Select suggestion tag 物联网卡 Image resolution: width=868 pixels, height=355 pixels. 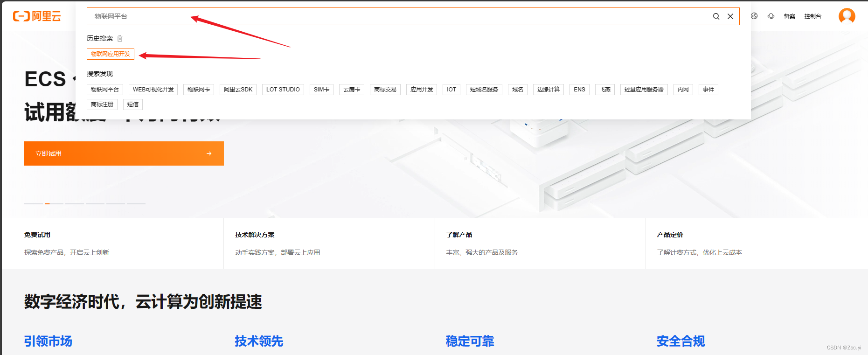199,90
